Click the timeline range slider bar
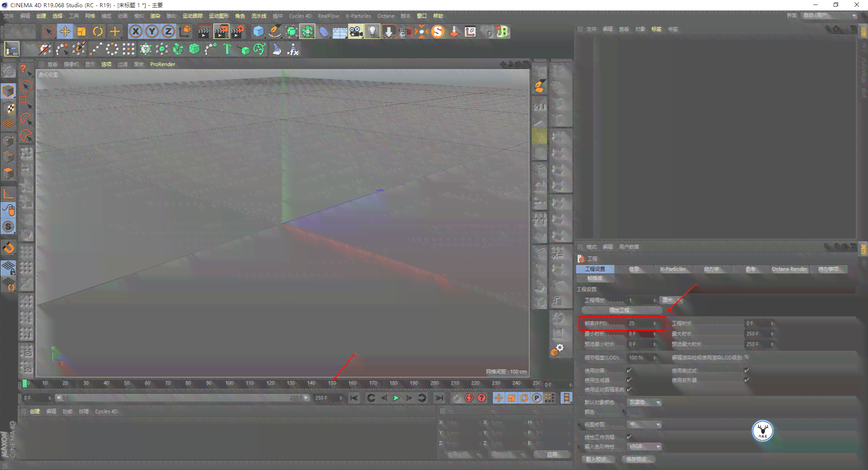The image size is (868, 470). [182, 398]
